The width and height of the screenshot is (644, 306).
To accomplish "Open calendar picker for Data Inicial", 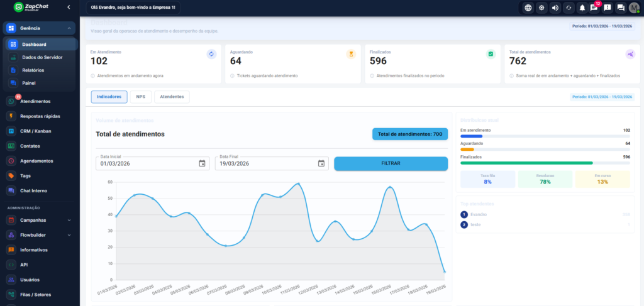I will [x=202, y=163].
